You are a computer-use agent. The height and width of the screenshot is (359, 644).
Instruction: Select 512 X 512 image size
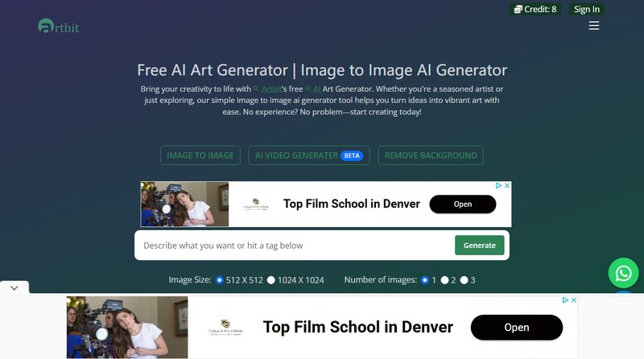tap(220, 280)
